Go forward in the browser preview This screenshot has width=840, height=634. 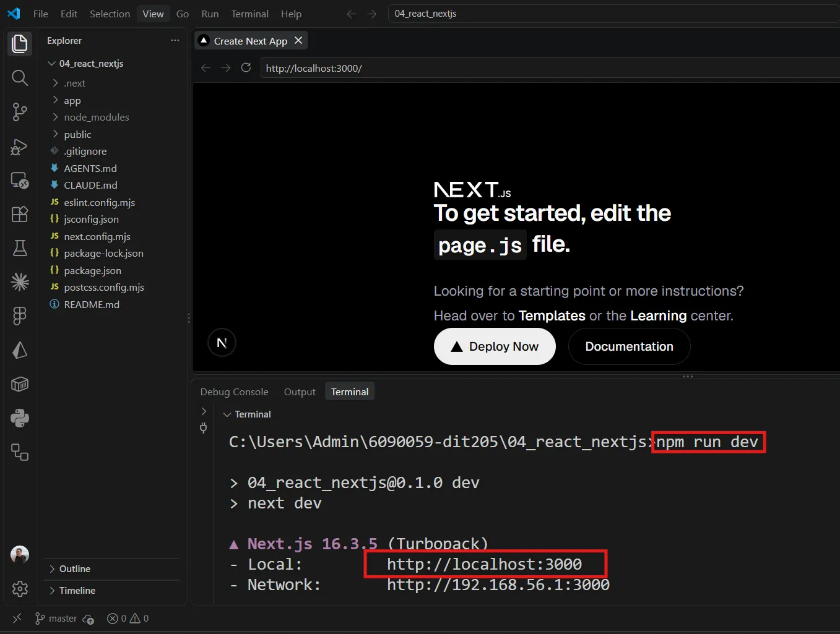pos(226,67)
